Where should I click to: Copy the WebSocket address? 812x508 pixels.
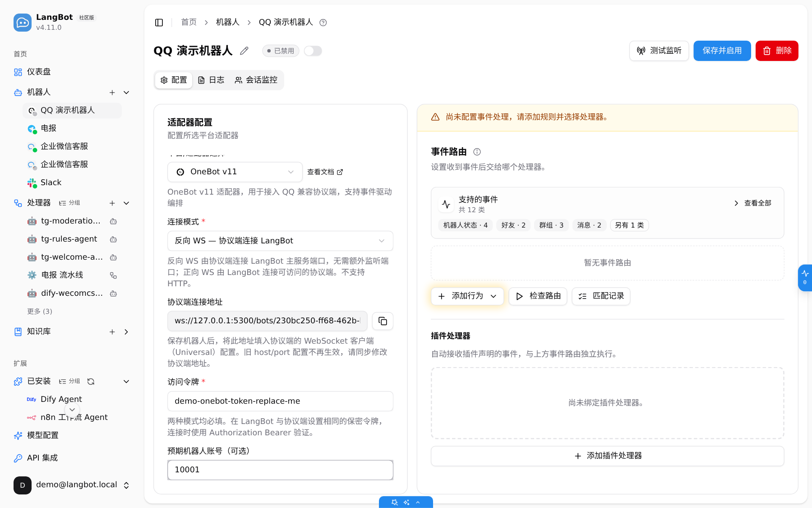[x=383, y=321]
